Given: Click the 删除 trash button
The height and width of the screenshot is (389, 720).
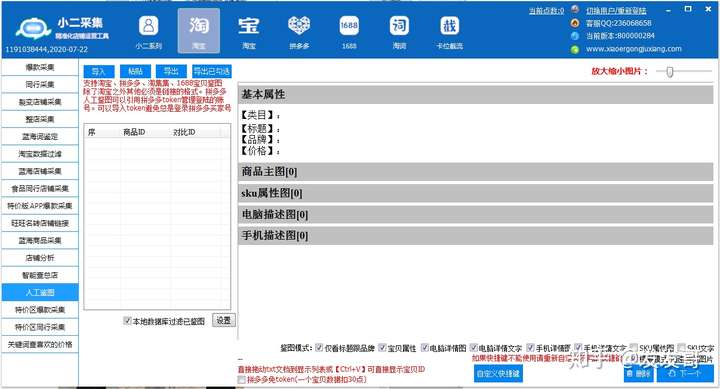Looking at the screenshot, I should click(638, 374).
